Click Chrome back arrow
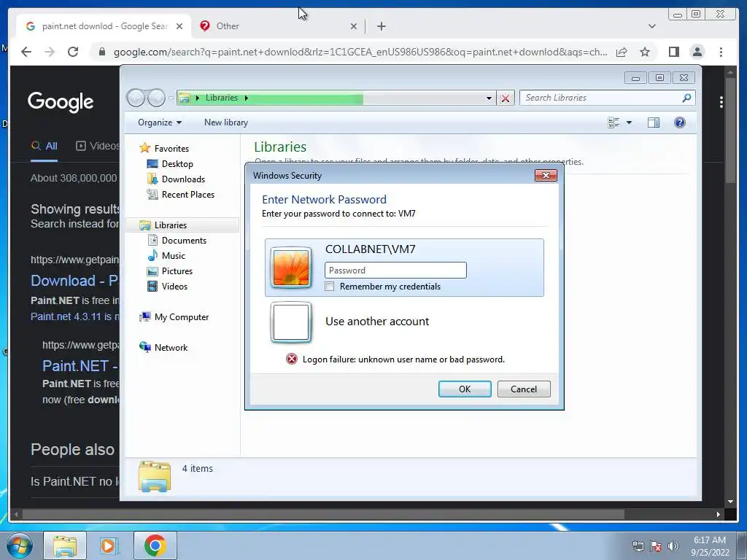The image size is (747, 560). coord(26,52)
